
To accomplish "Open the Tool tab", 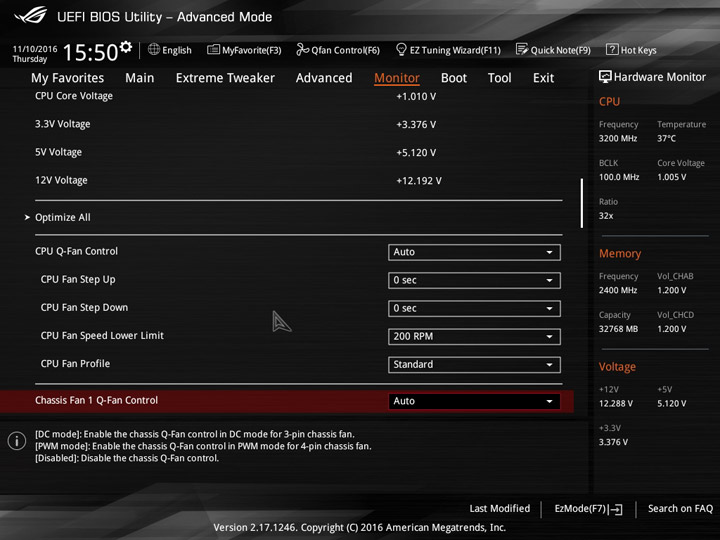I will pyautogui.click(x=499, y=78).
